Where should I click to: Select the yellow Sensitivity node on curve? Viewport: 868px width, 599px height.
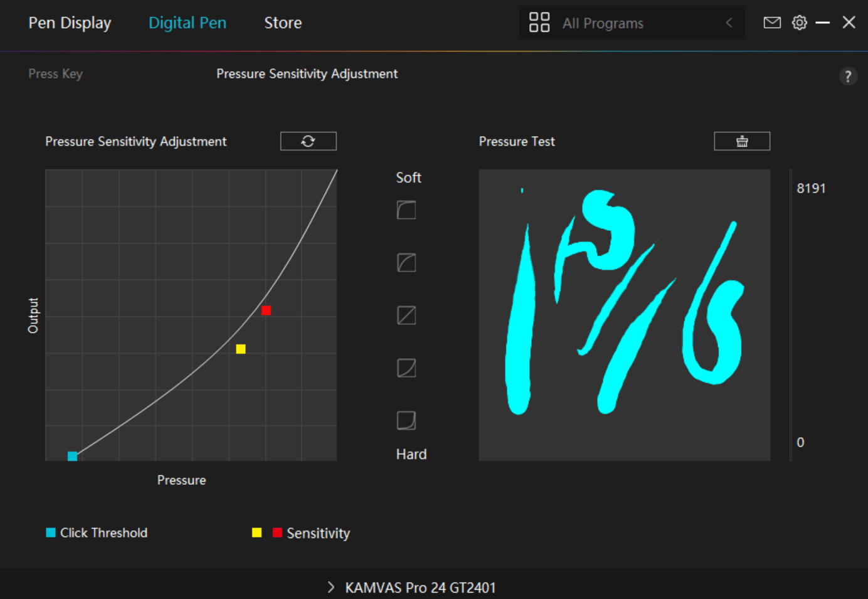click(x=241, y=349)
